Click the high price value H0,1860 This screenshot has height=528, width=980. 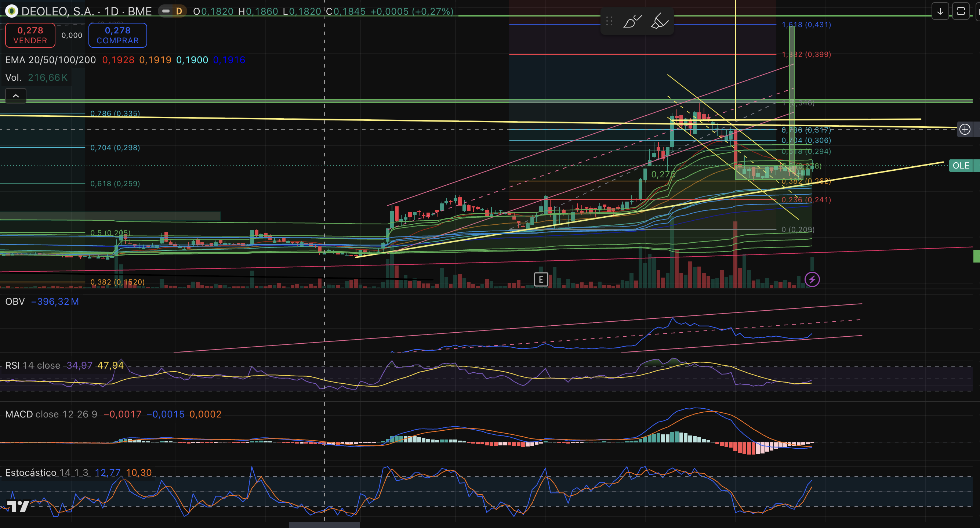[258, 11]
